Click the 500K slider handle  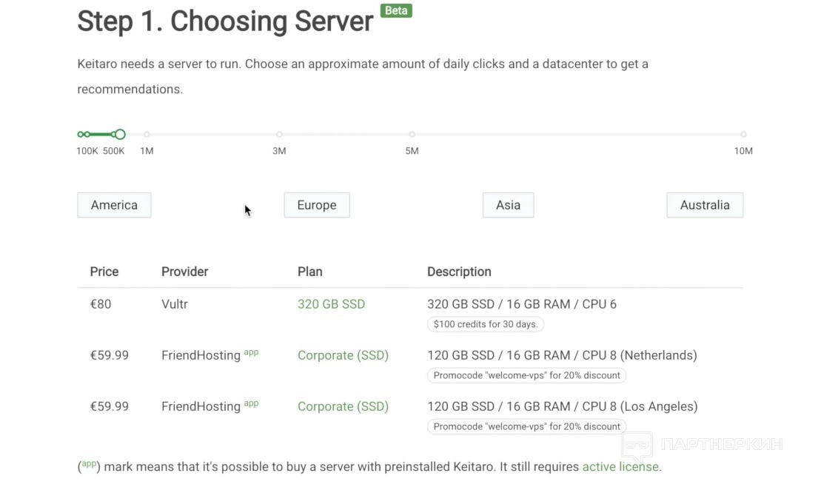coord(120,135)
